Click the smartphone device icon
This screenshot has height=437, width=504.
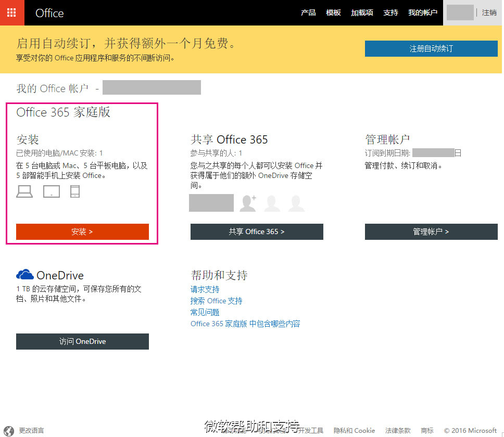75,191
